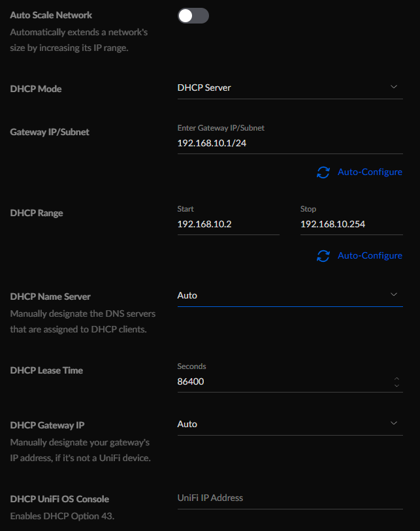Screen dimensions: 420x531
Task: Click the Gateway IP/Subnet input field
Action: pyautogui.click(x=290, y=143)
